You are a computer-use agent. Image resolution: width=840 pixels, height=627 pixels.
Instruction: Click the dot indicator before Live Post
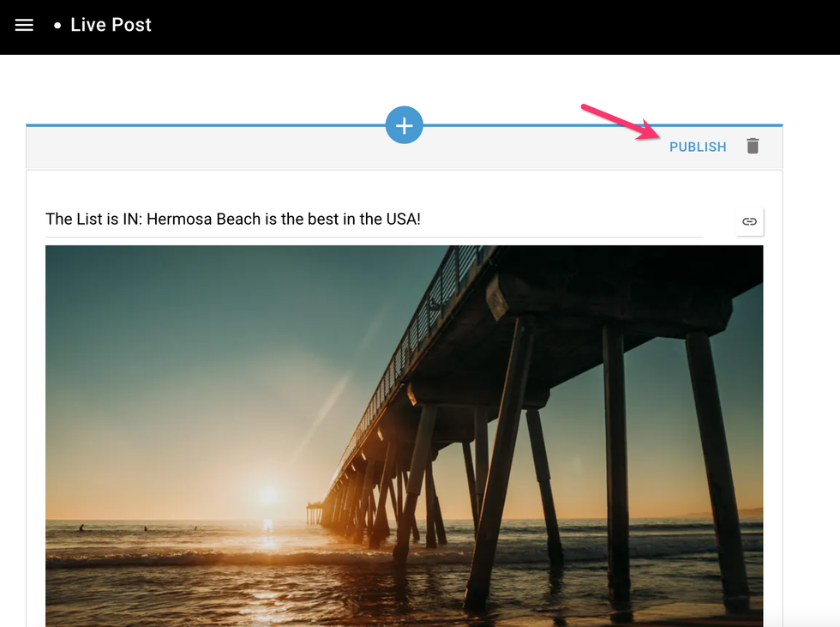pyautogui.click(x=57, y=26)
